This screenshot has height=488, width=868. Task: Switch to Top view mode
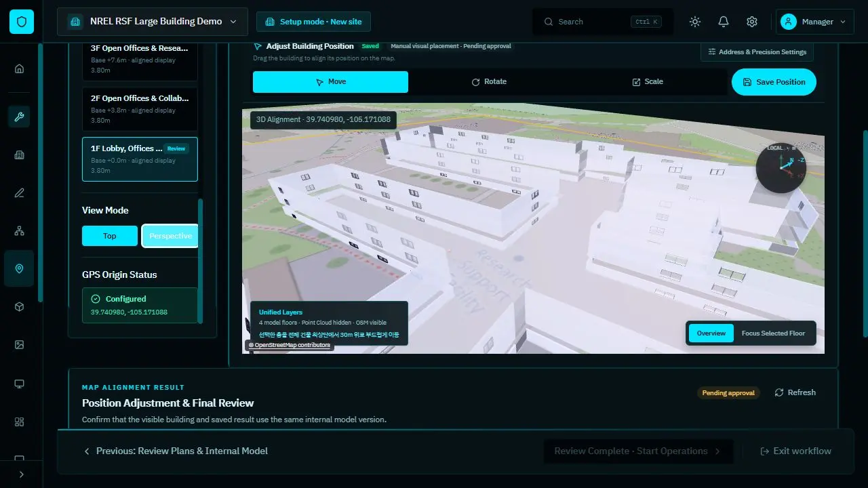click(x=110, y=236)
